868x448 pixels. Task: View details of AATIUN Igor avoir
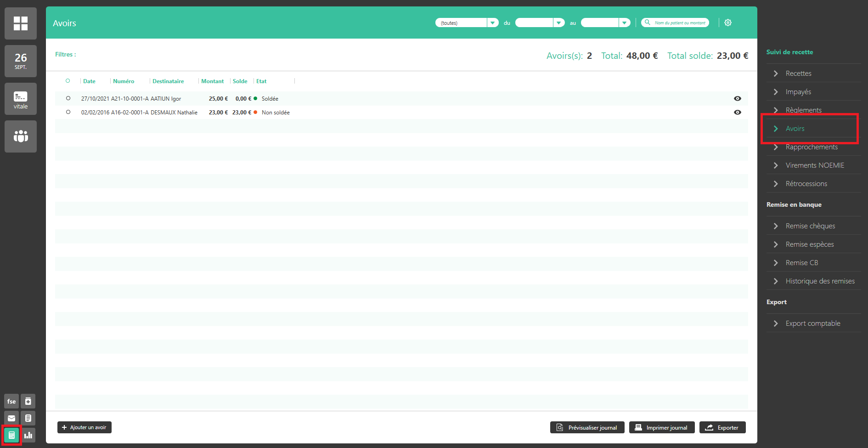click(737, 98)
